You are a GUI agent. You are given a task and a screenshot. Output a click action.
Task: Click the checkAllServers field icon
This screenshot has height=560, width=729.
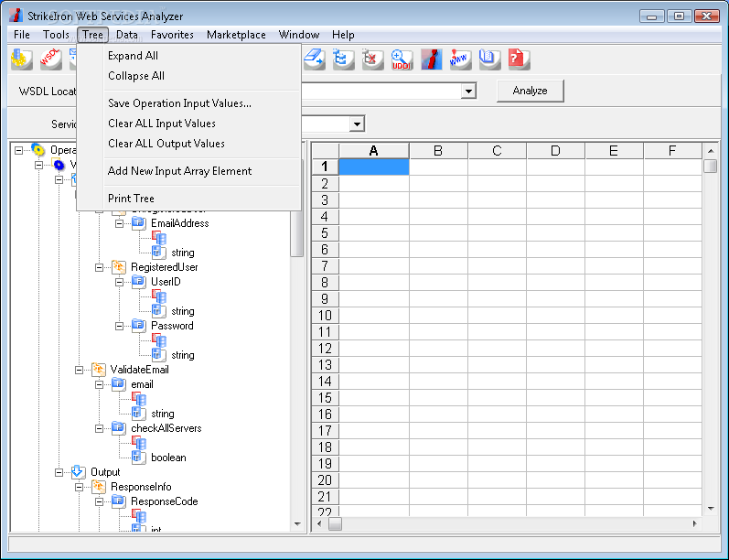coord(119,428)
